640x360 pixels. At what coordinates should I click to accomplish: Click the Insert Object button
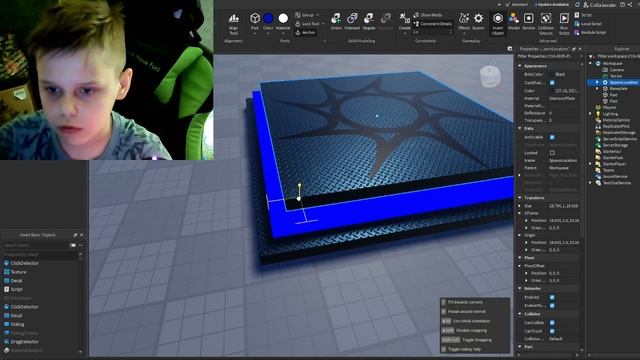(498, 24)
